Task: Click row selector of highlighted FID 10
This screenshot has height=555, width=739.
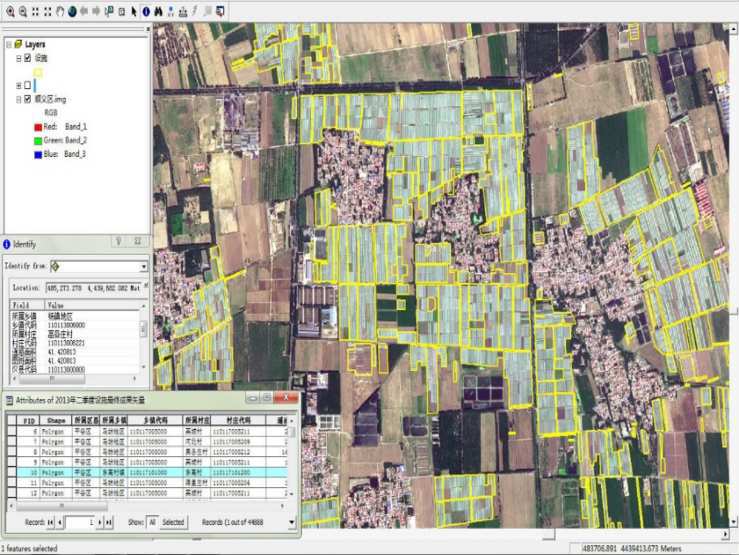Action: tap(12, 473)
